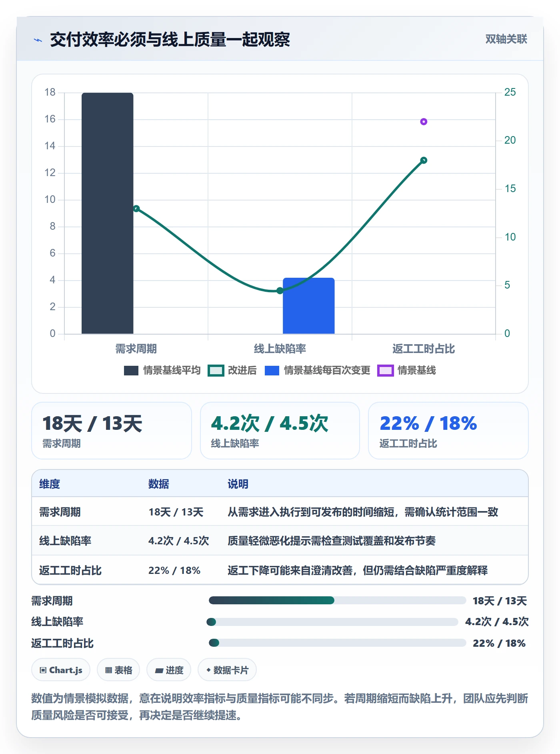The width and height of the screenshot is (560, 754).
Task: Click the 需求周期 progress bar
Action: pyautogui.click(x=338, y=600)
